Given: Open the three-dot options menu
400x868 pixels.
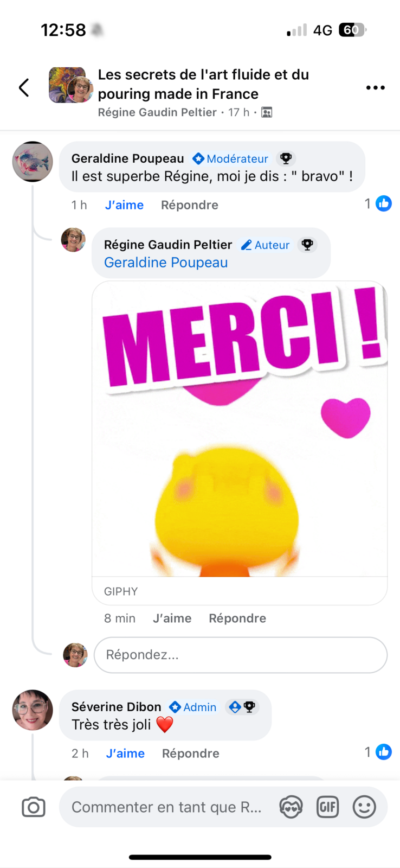Looking at the screenshot, I should pos(375,87).
